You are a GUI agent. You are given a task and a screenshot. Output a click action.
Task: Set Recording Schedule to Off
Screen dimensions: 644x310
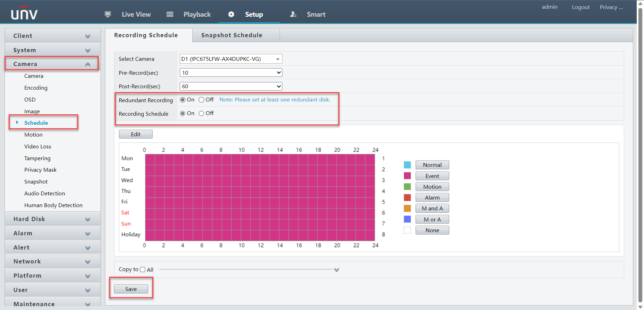tap(201, 114)
